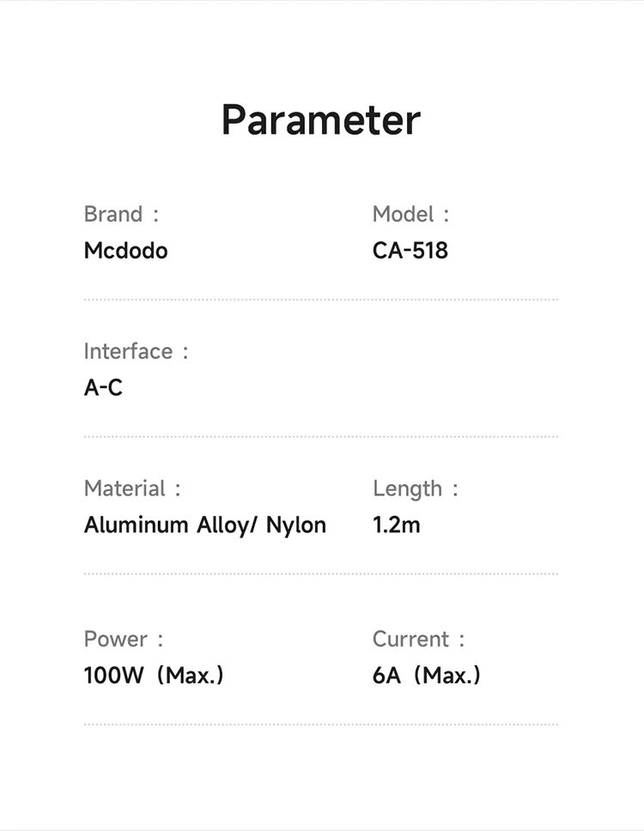Select the CA-518 model number
The width and height of the screenshot is (644, 831).
410,251
